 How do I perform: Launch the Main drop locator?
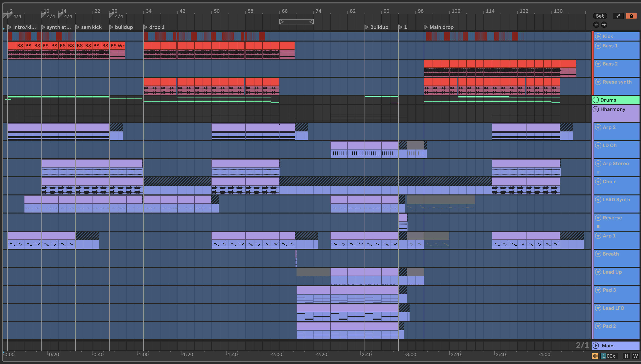click(x=426, y=27)
